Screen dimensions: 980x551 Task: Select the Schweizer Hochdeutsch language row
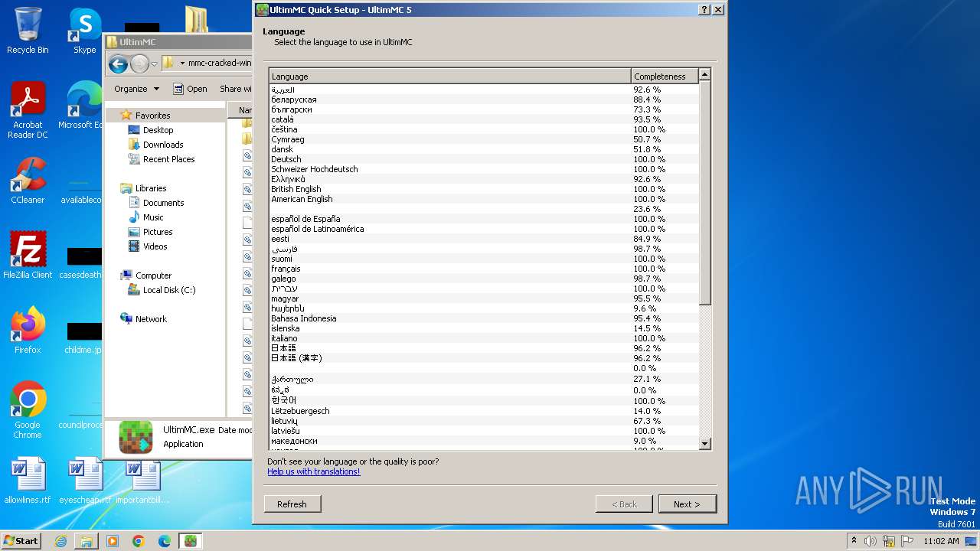click(x=484, y=169)
